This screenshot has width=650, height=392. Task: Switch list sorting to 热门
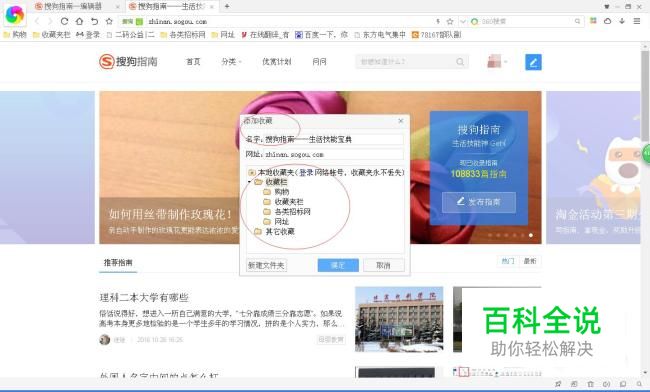pos(508,261)
